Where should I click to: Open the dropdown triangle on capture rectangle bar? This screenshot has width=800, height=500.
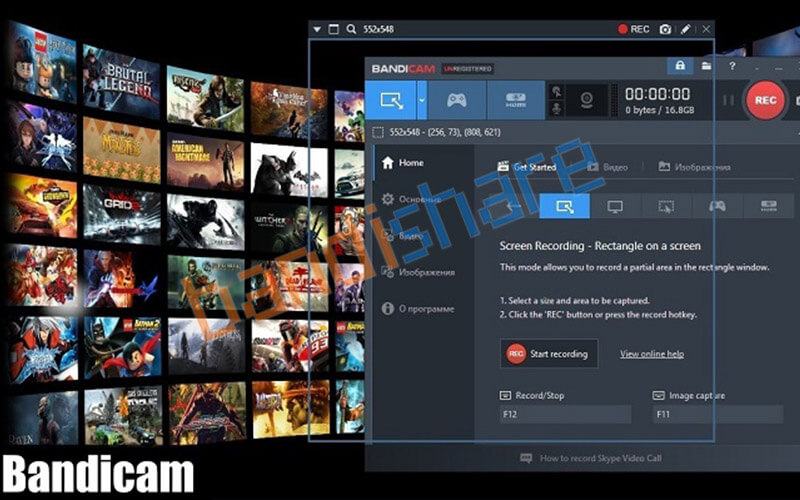317,30
